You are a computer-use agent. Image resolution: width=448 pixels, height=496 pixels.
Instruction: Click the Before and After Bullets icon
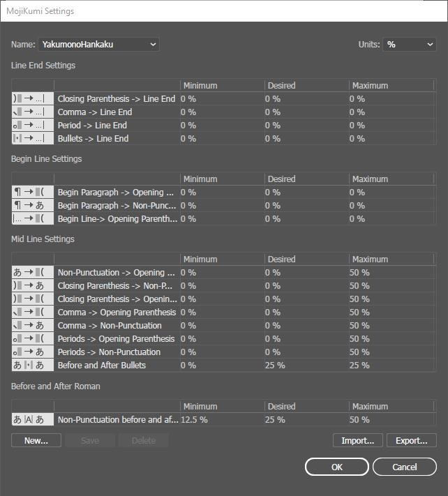[x=32, y=366]
